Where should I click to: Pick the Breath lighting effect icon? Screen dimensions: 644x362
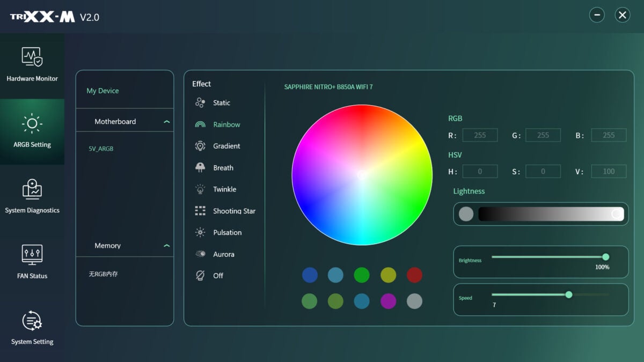pos(200,167)
